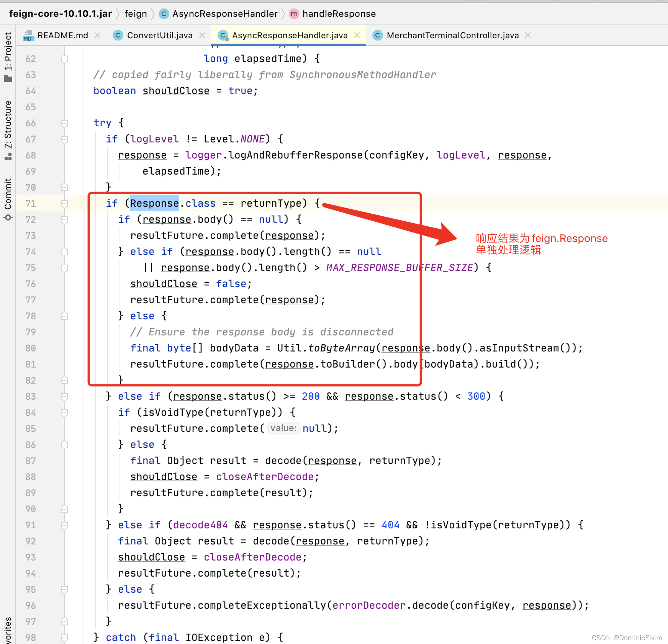The width and height of the screenshot is (668, 644).
Task: Collapse code fold at line 62
Action: click(x=64, y=59)
